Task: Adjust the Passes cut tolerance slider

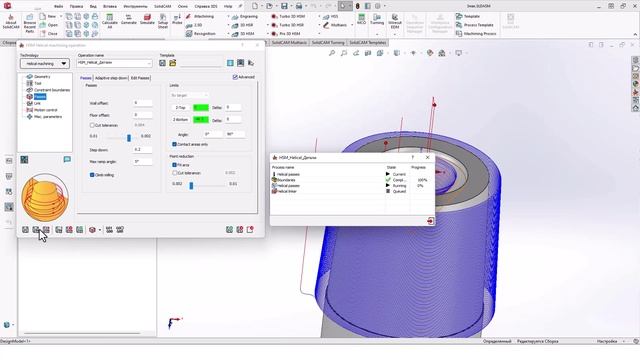Action: pos(129,138)
